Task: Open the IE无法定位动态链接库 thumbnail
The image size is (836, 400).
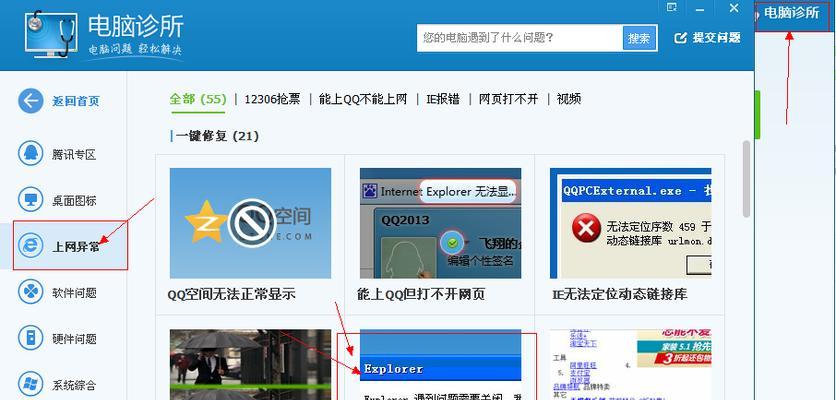Action: point(631,223)
